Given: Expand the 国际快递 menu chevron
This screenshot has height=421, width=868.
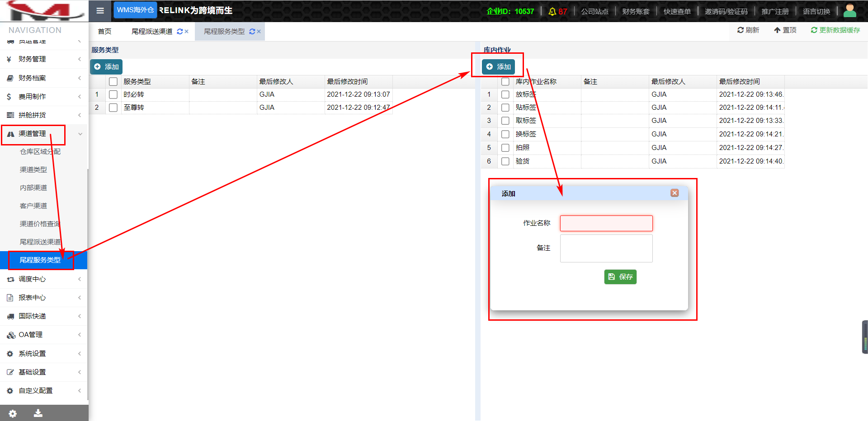Looking at the screenshot, I should (80, 316).
